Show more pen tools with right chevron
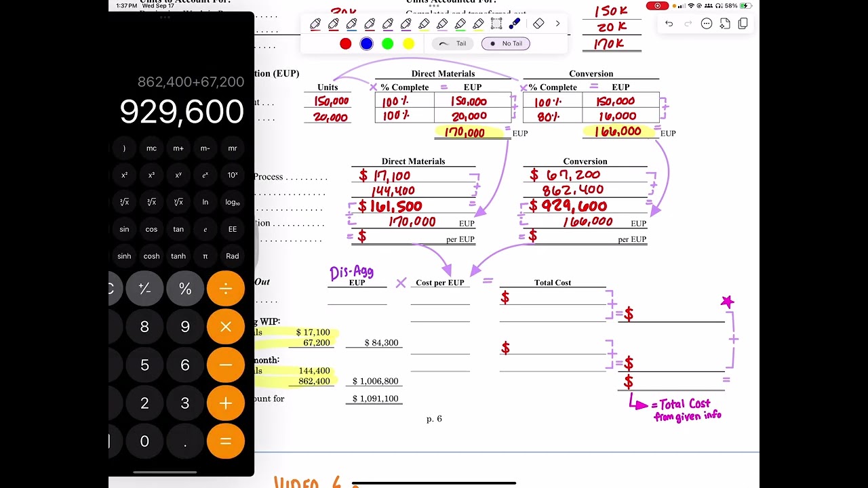 (557, 24)
